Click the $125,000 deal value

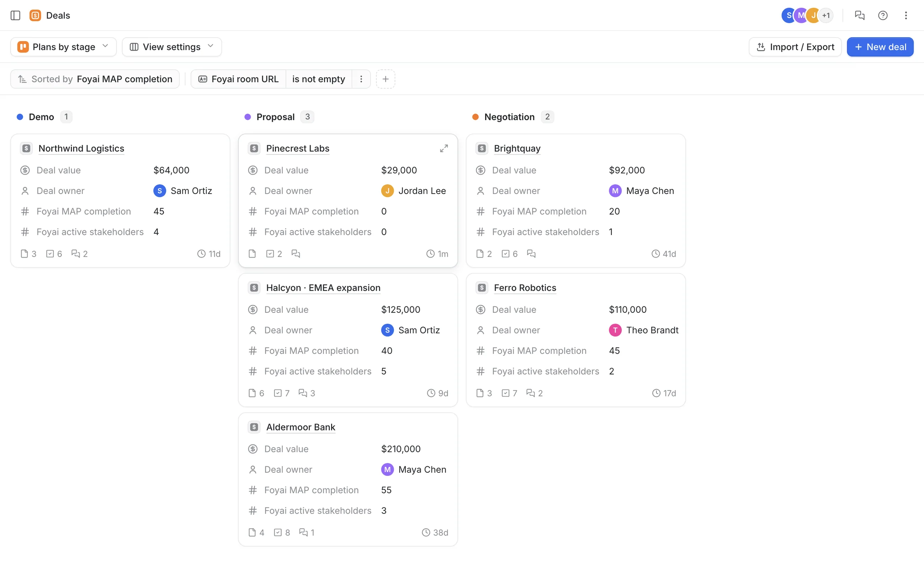tap(400, 309)
